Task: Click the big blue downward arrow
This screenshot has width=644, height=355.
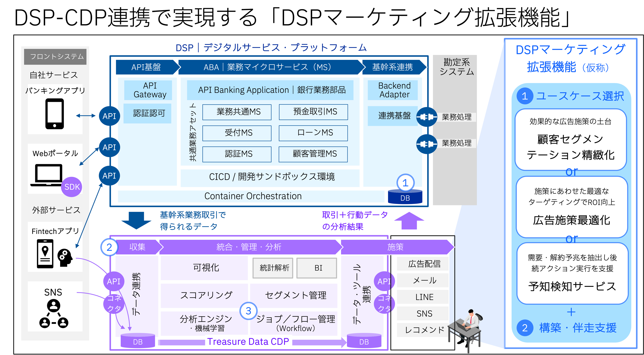Action: click(136, 220)
